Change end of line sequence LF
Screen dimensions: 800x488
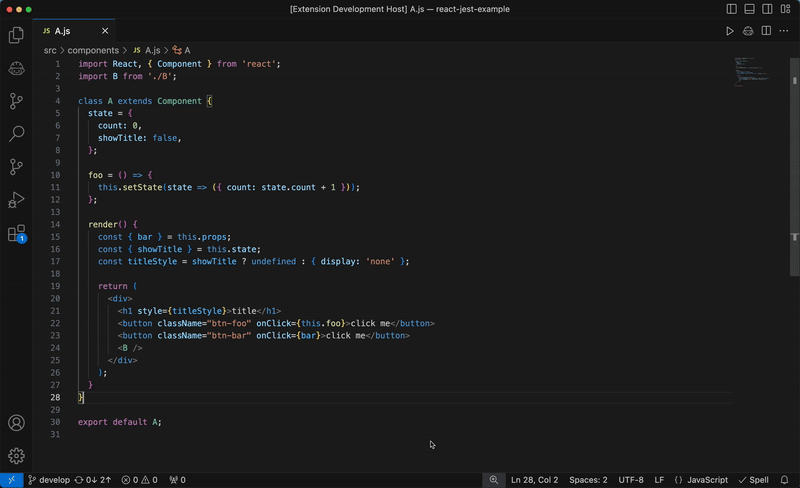click(659, 480)
